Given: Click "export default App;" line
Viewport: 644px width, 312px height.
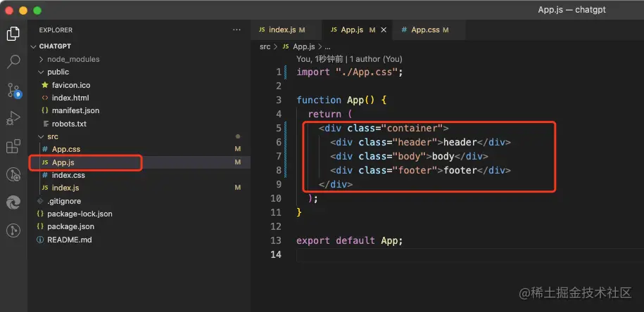Looking at the screenshot, I should [x=350, y=240].
